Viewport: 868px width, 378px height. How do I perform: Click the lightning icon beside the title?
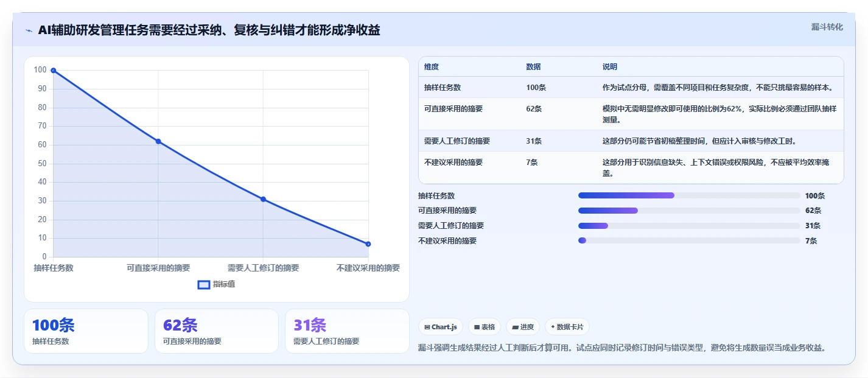tap(29, 30)
